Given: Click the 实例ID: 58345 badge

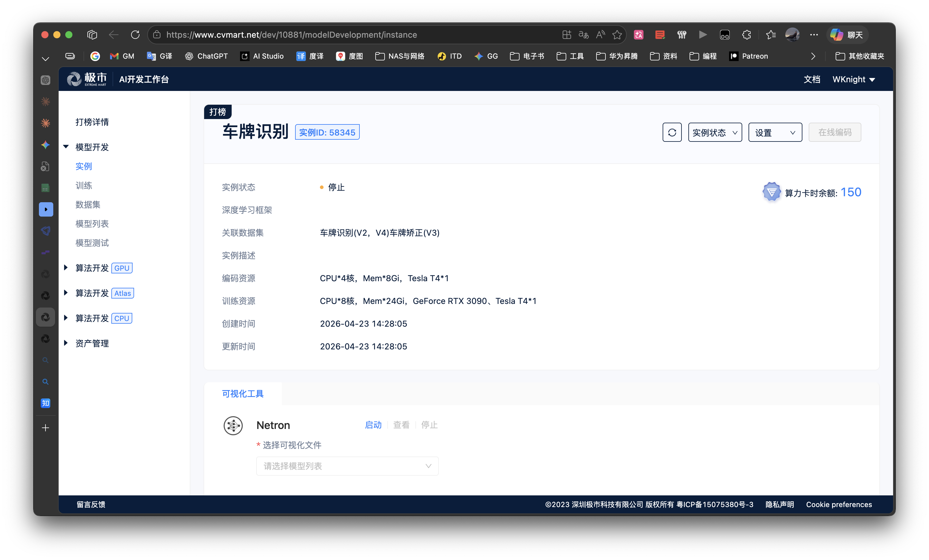Looking at the screenshot, I should (327, 132).
